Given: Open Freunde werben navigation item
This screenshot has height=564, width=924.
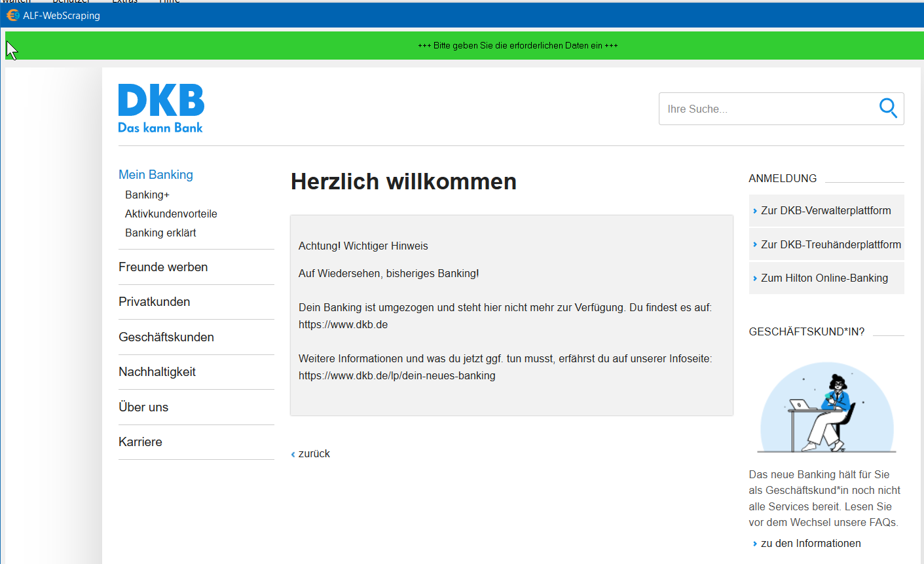Looking at the screenshot, I should pos(163,267).
